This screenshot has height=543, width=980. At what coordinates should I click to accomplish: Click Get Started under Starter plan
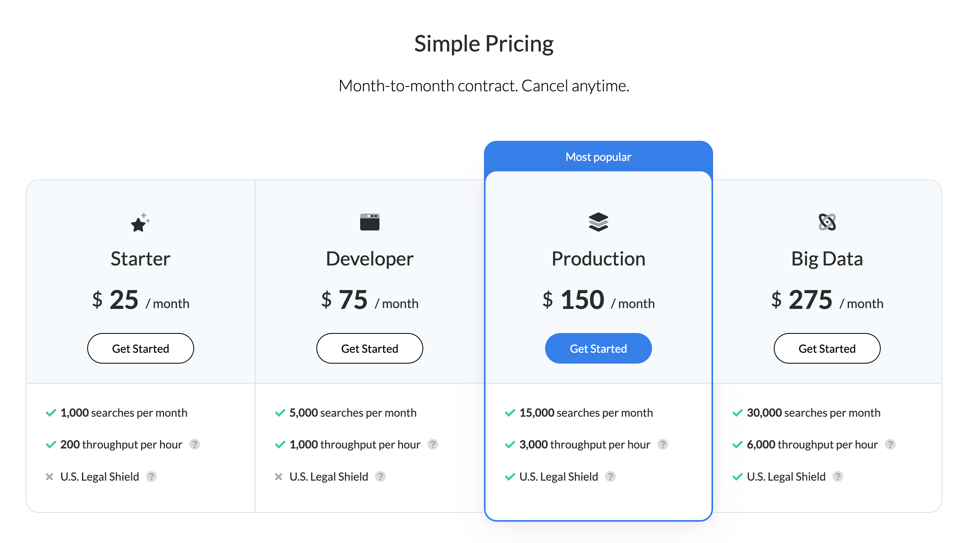140,348
